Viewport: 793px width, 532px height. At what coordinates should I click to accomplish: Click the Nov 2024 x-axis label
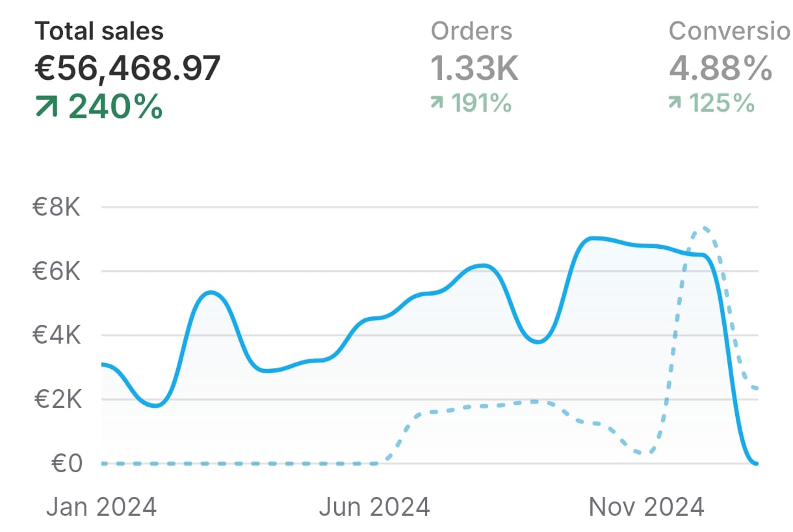(x=646, y=507)
